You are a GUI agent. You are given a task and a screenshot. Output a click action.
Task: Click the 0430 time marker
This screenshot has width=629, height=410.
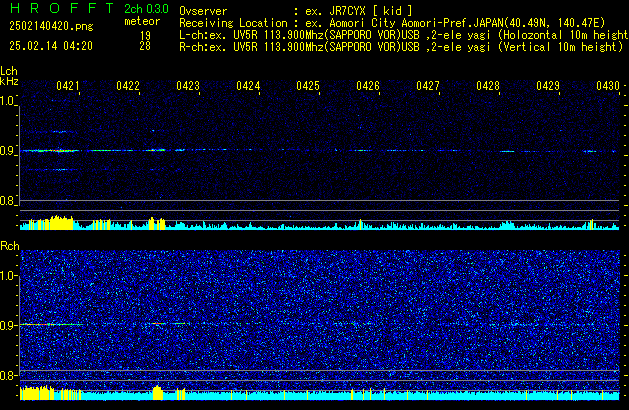click(608, 86)
